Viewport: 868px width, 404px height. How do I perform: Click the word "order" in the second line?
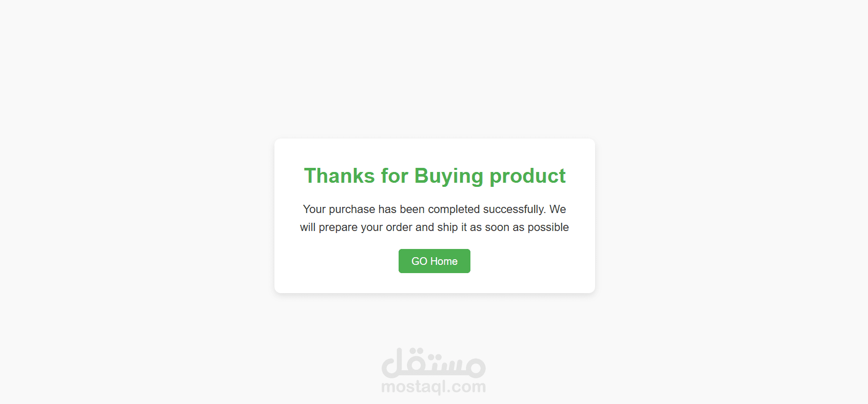pyautogui.click(x=399, y=227)
